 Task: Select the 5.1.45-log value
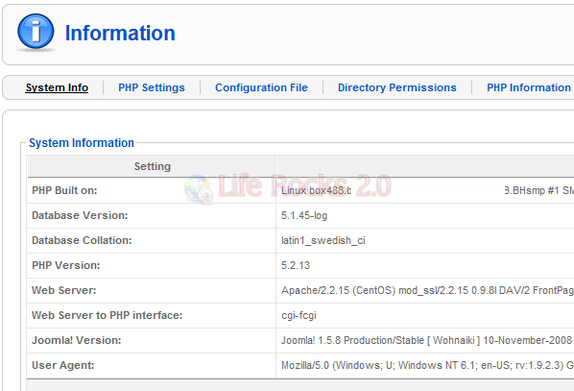pos(304,215)
